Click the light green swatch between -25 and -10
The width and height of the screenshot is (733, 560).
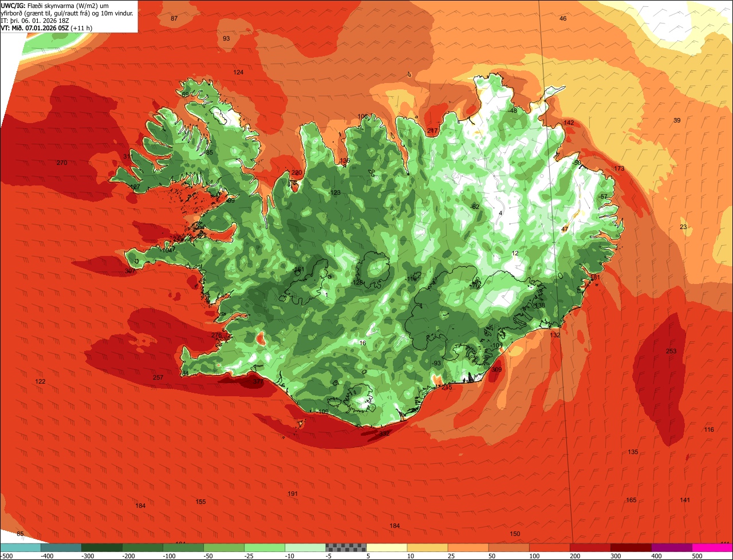coord(265,547)
